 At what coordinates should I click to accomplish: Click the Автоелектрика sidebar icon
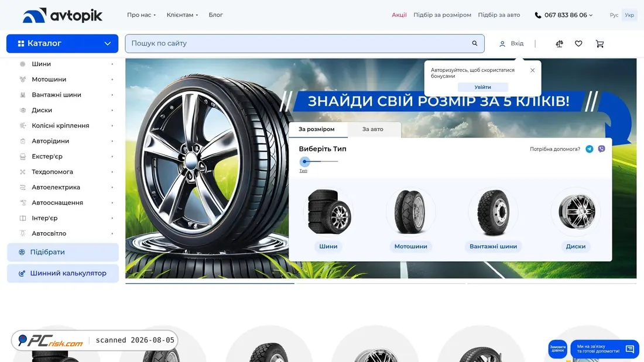click(23, 187)
